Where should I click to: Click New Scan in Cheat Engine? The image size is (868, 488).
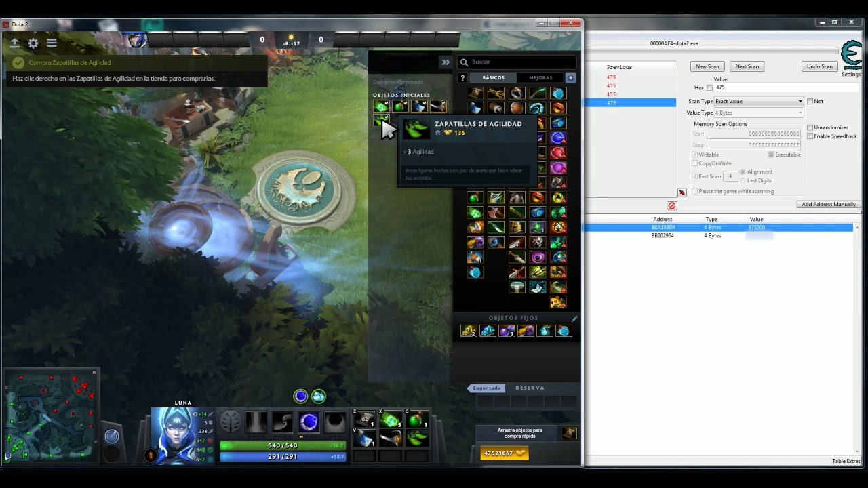click(x=707, y=66)
